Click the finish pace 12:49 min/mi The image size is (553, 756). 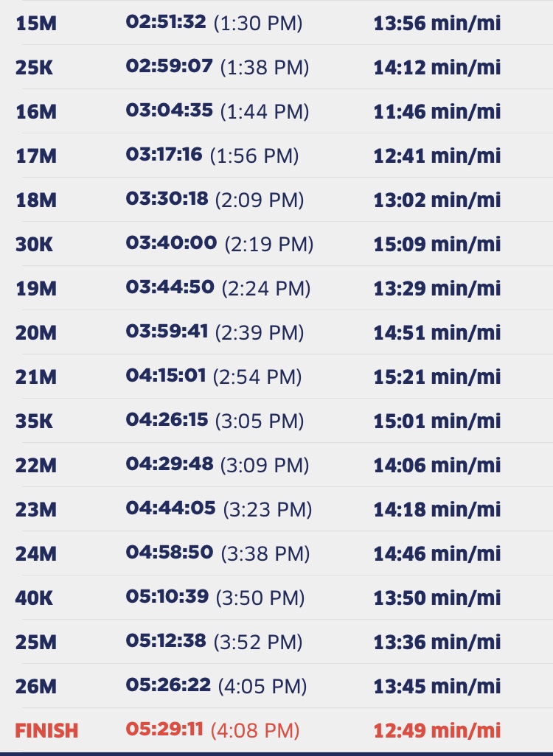click(437, 730)
